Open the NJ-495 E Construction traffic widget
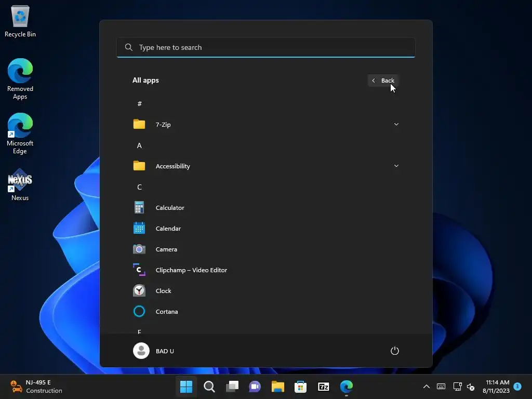The height and width of the screenshot is (399, 532). point(36,387)
